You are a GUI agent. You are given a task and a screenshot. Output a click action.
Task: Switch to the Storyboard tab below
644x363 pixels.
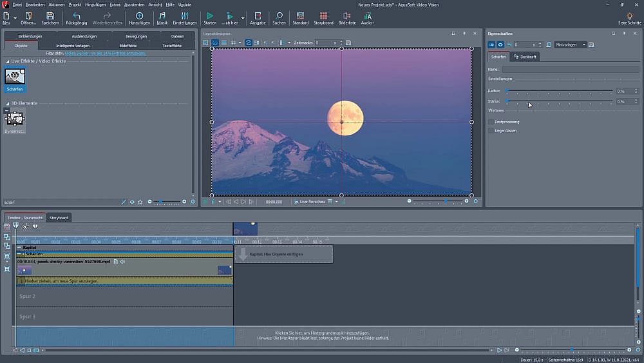tap(59, 218)
